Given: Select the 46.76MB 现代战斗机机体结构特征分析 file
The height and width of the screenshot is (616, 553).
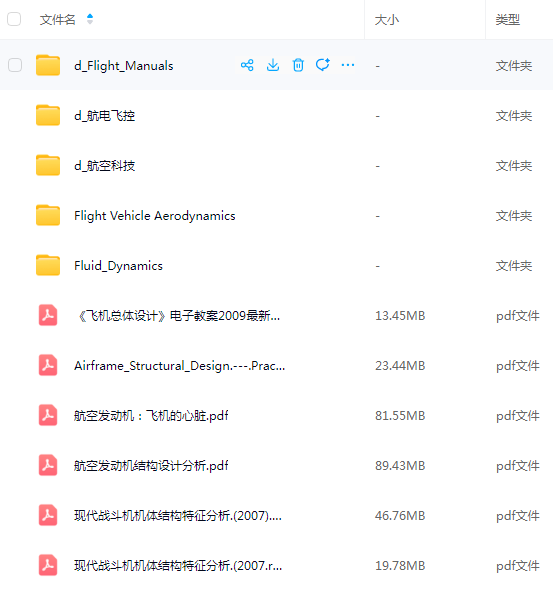Looking at the screenshot, I should point(178,515).
